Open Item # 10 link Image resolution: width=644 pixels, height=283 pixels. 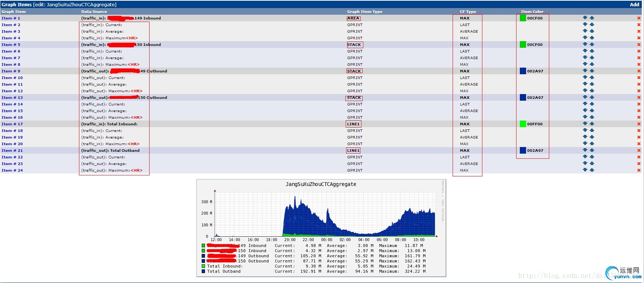point(12,78)
